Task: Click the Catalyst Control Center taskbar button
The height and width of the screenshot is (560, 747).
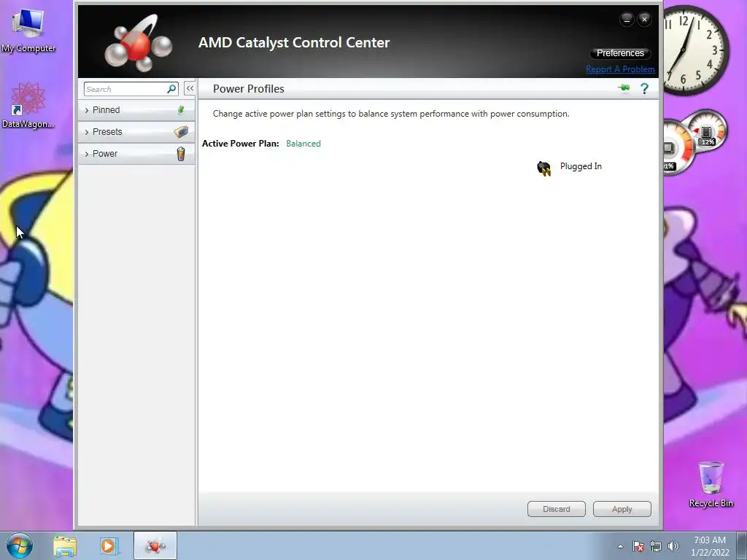Action: coord(155,545)
